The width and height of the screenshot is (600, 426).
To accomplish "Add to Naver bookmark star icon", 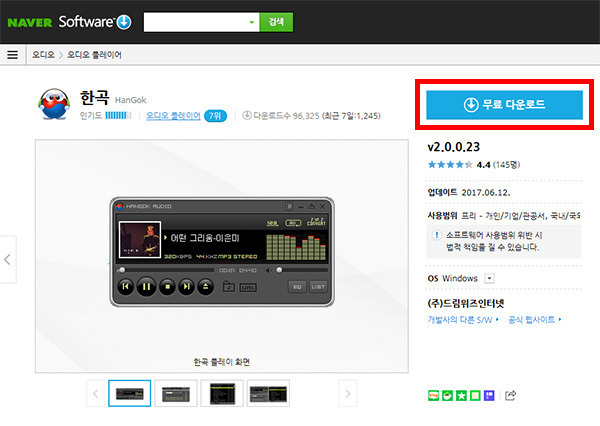I will point(461,395).
